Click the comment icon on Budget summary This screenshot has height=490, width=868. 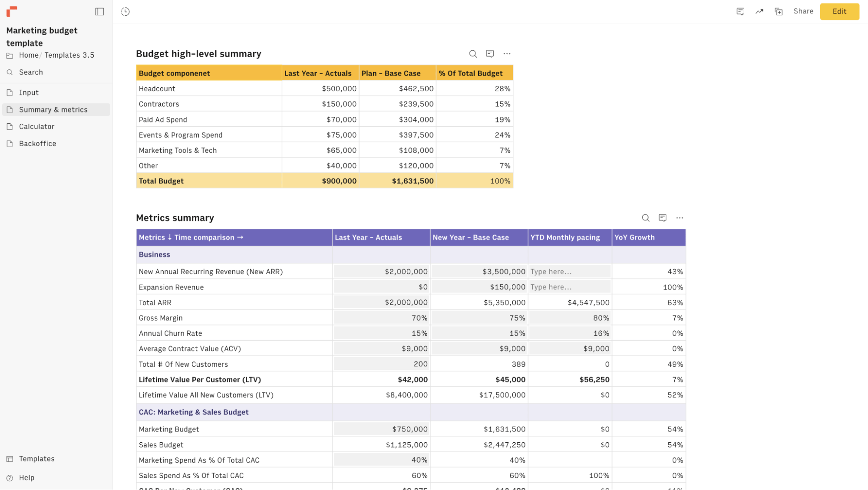coord(489,54)
